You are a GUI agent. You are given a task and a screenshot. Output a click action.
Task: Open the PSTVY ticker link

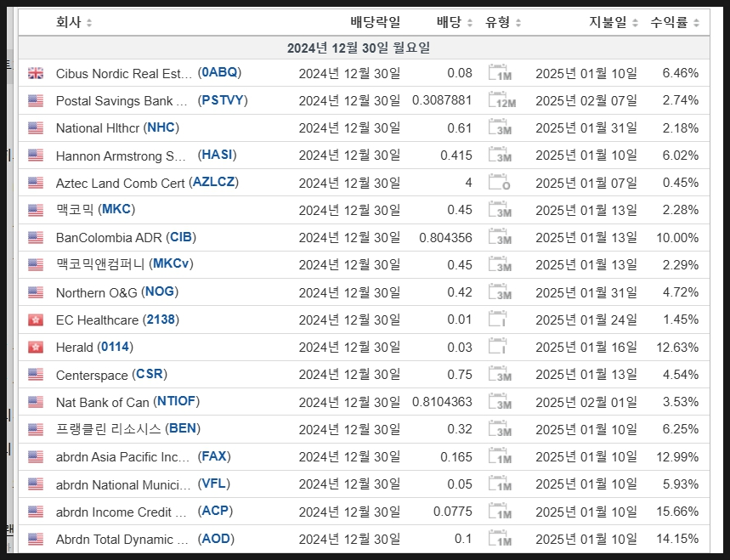coord(223,100)
